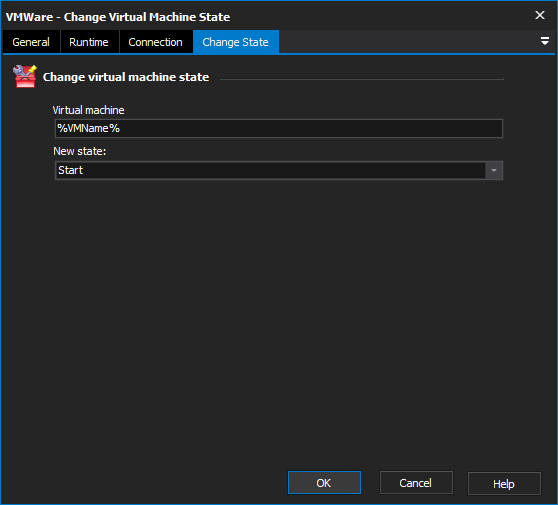
Task: Select the Connection tab
Action: point(156,42)
